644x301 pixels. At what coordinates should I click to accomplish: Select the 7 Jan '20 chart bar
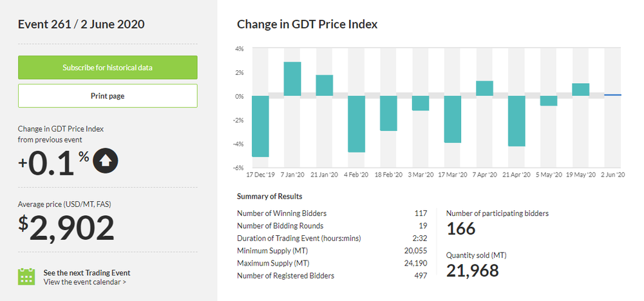coord(292,79)
